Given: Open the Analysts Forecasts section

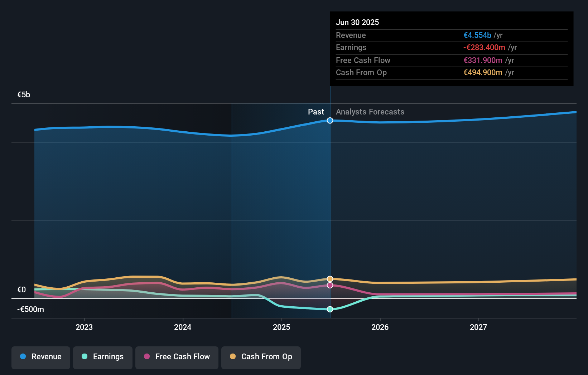Looking at the screenshot, I should [x=370, y=112].
